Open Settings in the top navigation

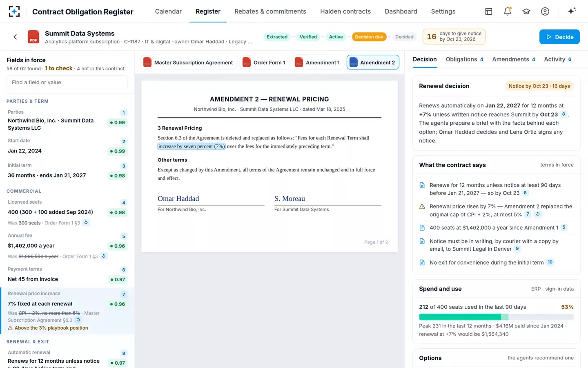coord(443,11)
